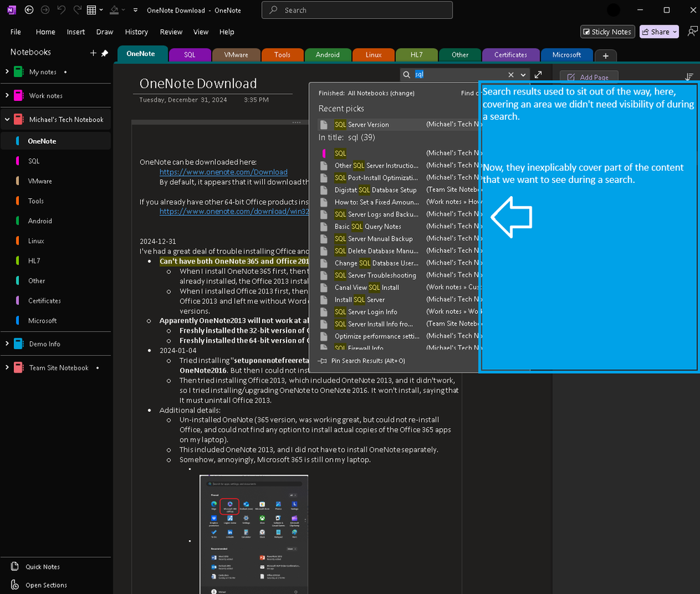
Task: Expand the My notes notebook
Action: point(7,71)
